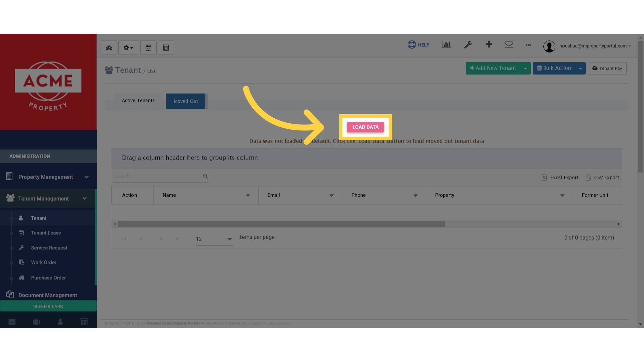Viewport: 644px width, 362px height.
Task: Open Purchase Order in the sidebar
Action: [x=48, y=278]
